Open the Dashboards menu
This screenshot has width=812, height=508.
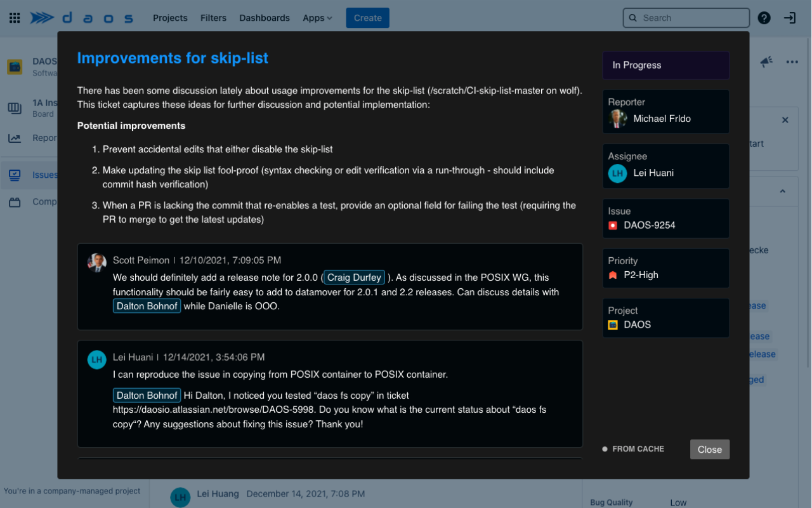point(265,18)
